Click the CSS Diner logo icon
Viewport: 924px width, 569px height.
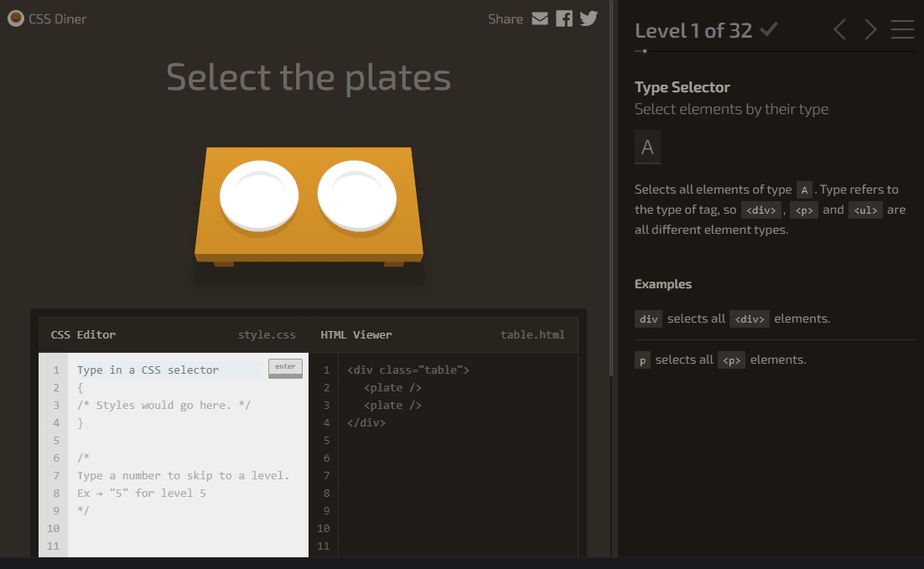16,18
